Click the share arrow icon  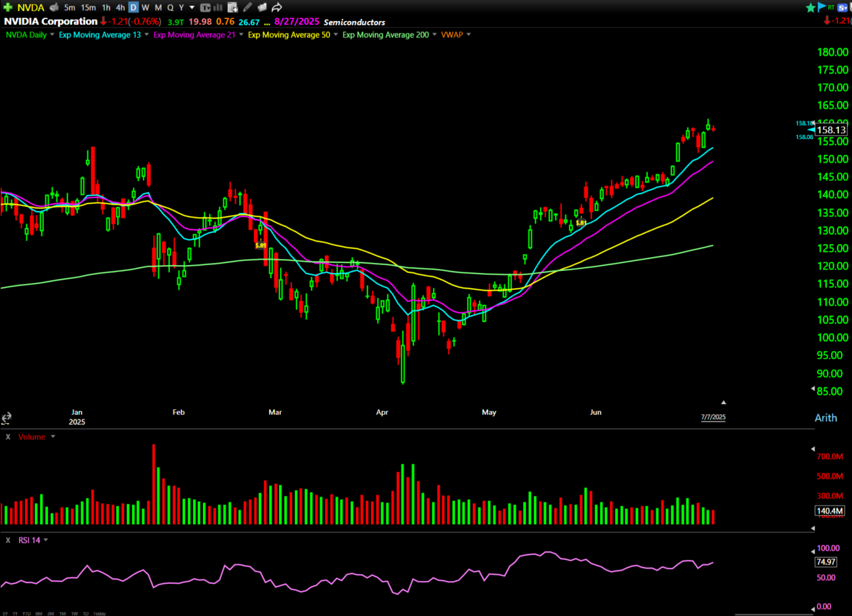276,7
